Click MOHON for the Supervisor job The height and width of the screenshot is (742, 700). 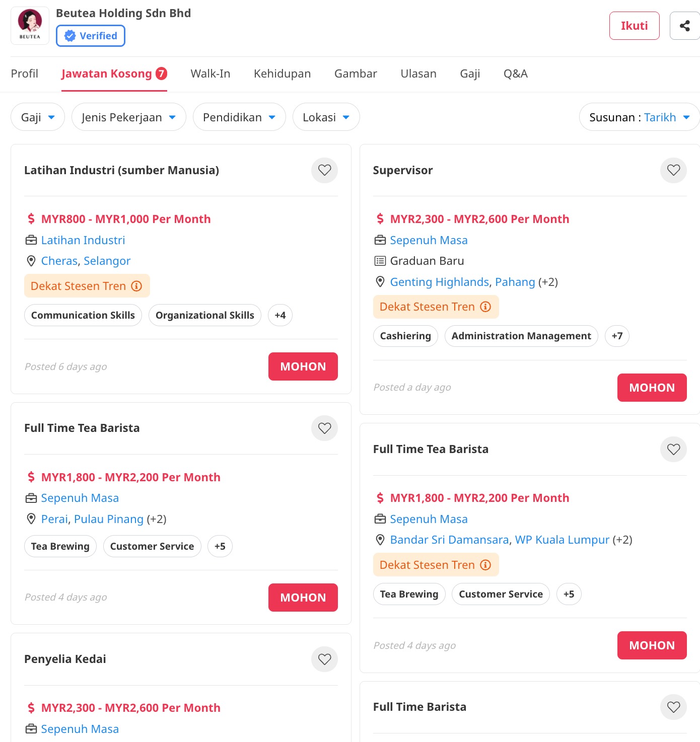[x=652, y=388]
